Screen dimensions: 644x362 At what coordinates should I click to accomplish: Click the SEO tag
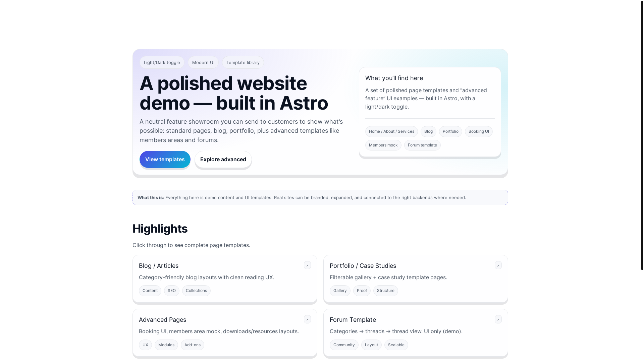point(172,291)
